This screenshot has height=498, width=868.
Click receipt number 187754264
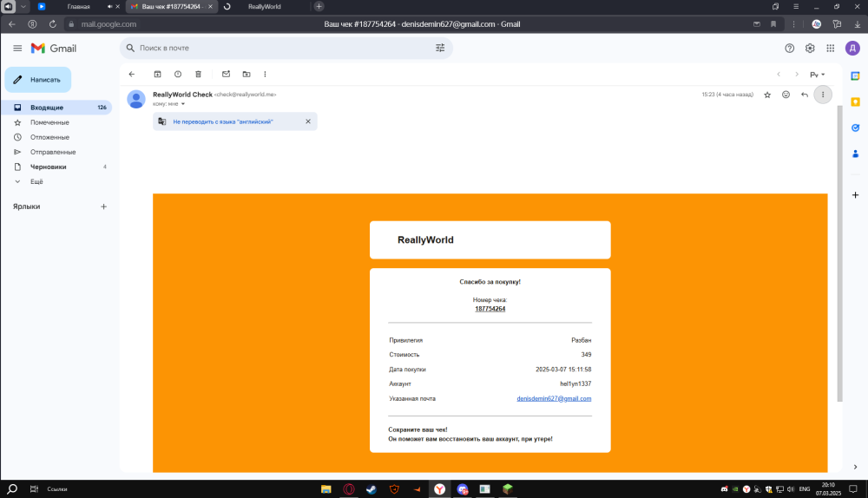(490, 309)
